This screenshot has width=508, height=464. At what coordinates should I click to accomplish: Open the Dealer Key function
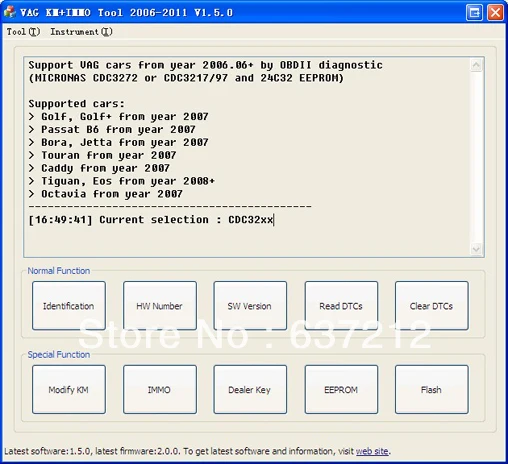(x=250, y=389)
